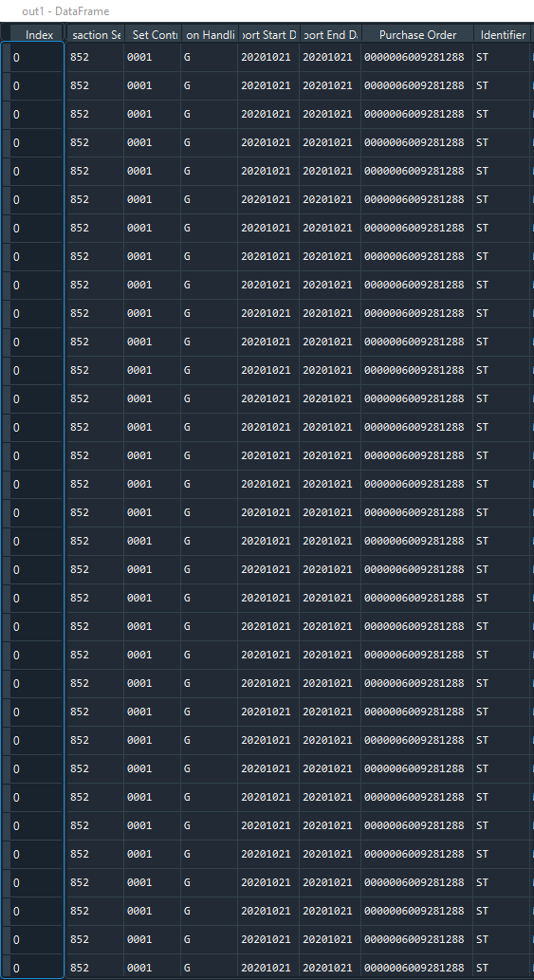Click the Identifier column header

coord(503,35)
